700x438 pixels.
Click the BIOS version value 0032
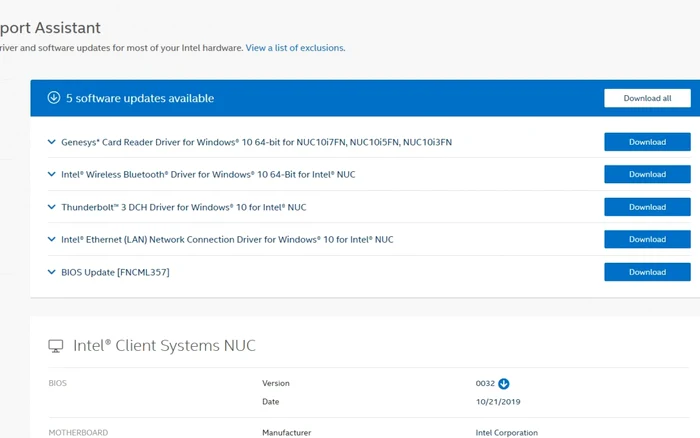pyautogui.click(x=485, y=383)
